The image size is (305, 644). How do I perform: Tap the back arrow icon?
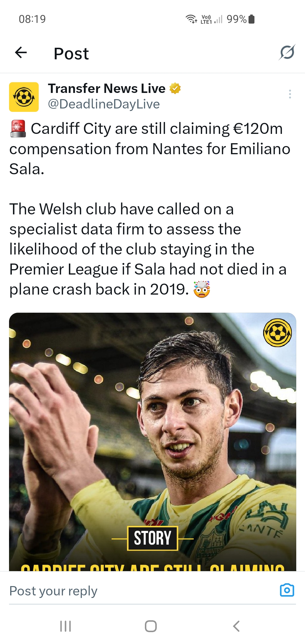click(x=21, y=53)
